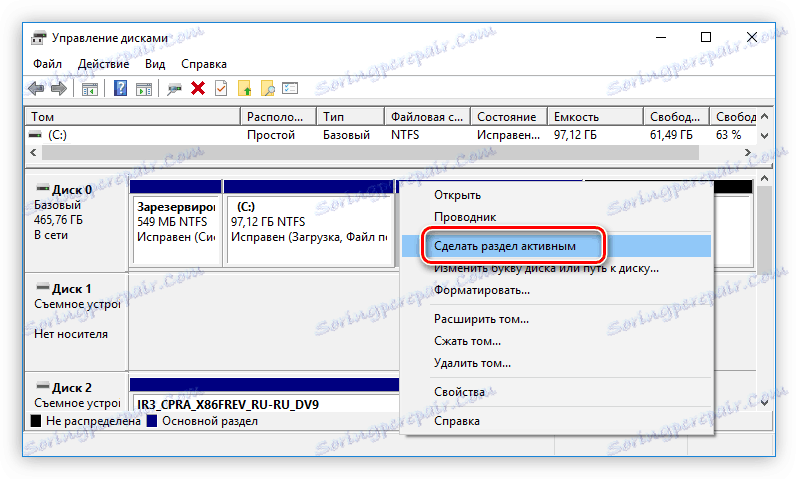798x479 pixels.
Task: Sort by the Тип column header
Action: 351,117
